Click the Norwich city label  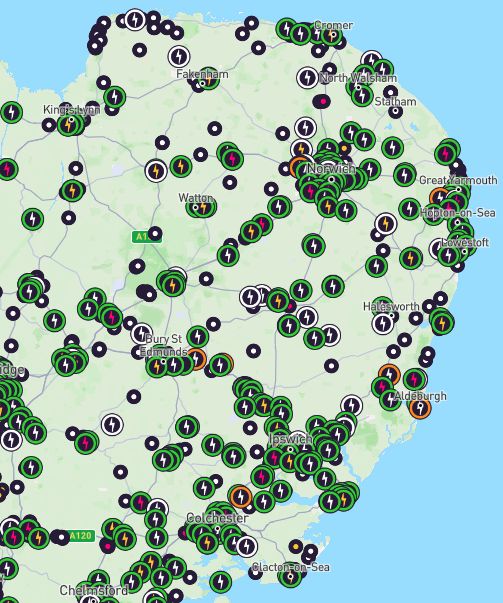click(331, 168)
